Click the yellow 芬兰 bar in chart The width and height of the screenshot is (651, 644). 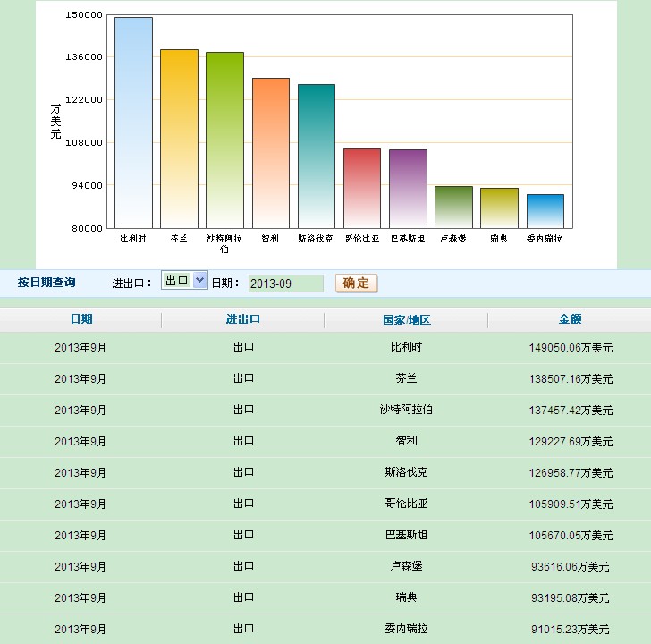click(179, 139)
